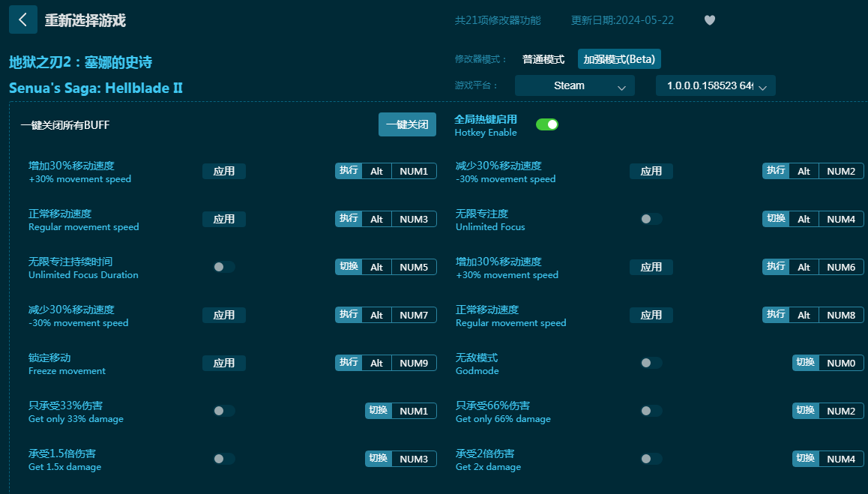
Task: Click the Alt NUM8 hotkey box
Action: (x=813, y=315)
